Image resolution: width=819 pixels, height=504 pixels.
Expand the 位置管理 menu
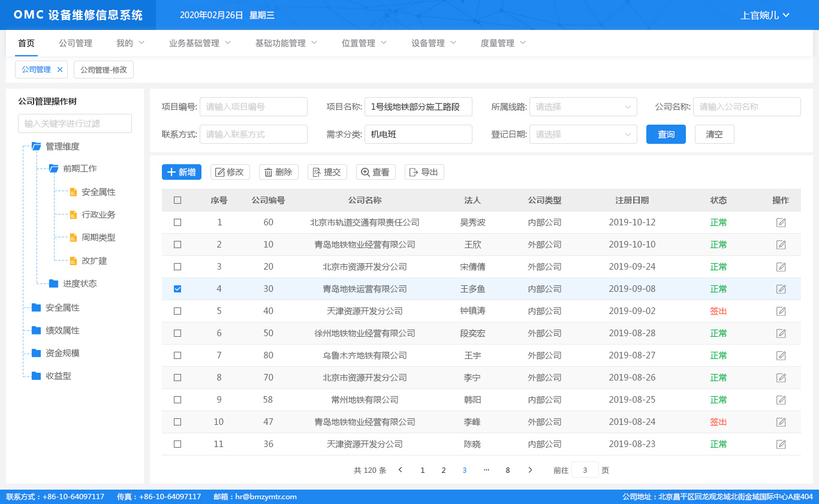point(365,43)
